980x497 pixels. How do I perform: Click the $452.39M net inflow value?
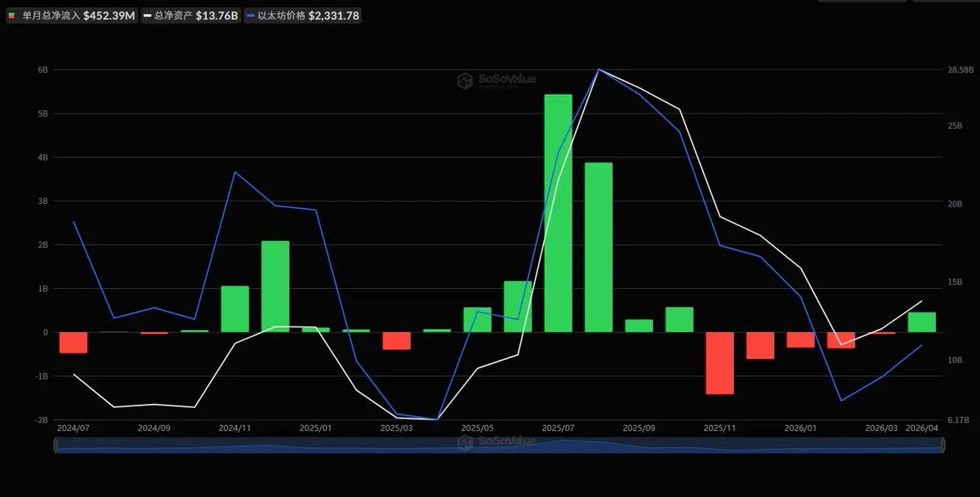(x=109, y=16)
